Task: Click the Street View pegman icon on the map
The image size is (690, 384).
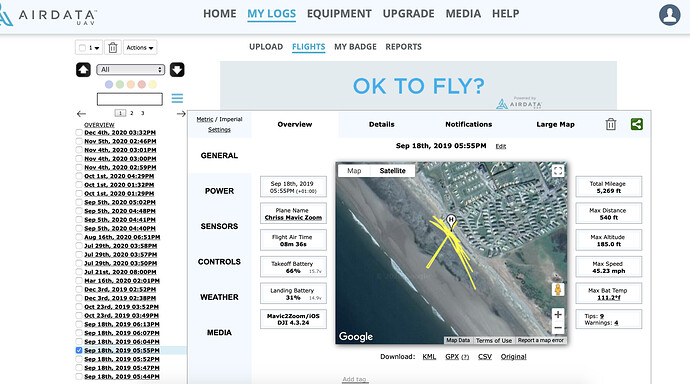Action: point(558,289)
